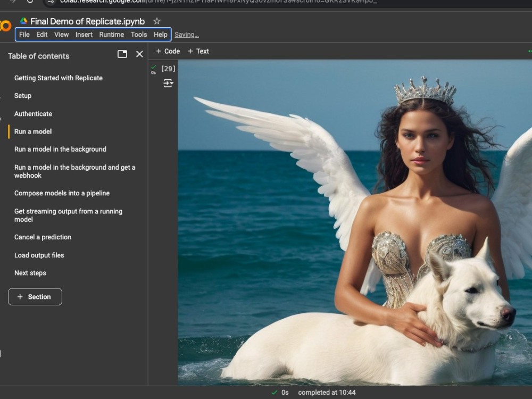The image size is (532, 399).
Task: Go to Load output files section
Action: tap(39, 255)
